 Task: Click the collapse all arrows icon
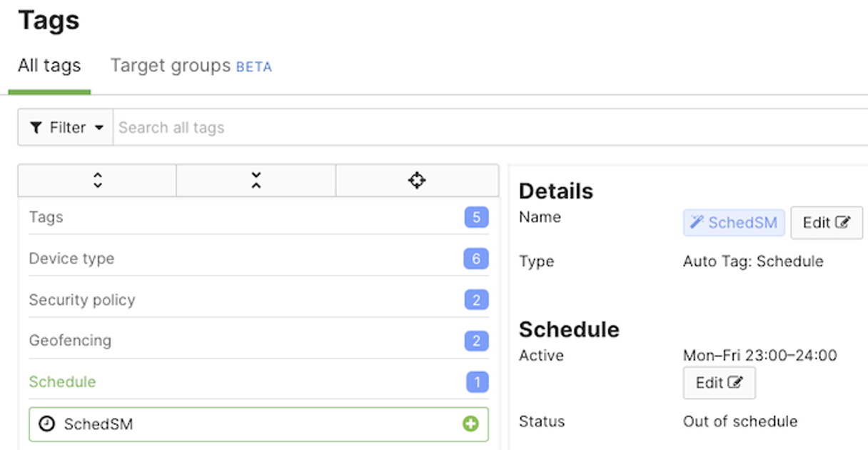(x=256, y=181)
